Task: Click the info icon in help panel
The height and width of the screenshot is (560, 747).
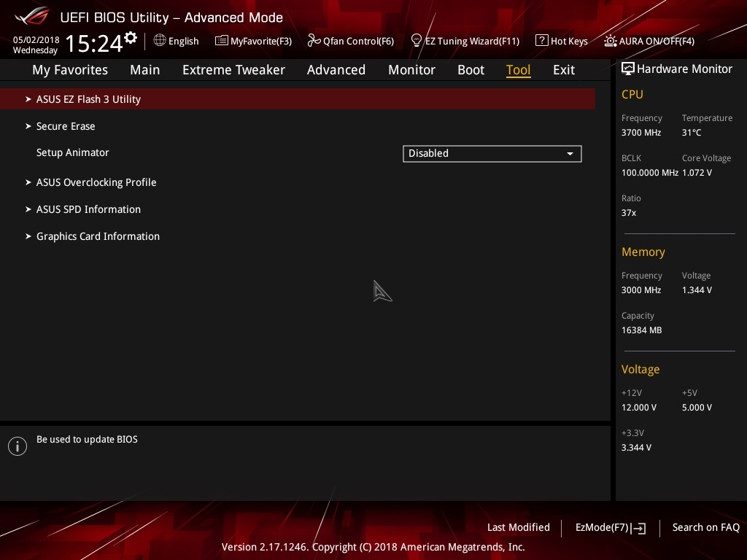Action: coord(18,446)
